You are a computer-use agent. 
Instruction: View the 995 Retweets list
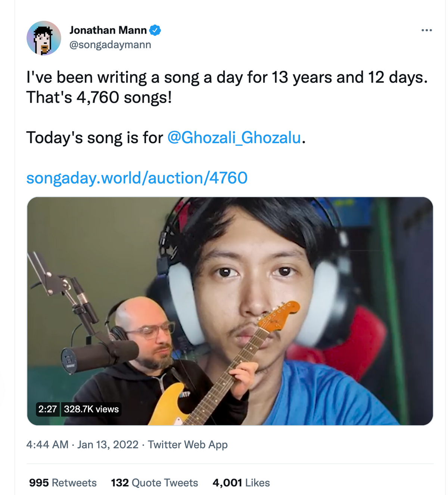63,483
